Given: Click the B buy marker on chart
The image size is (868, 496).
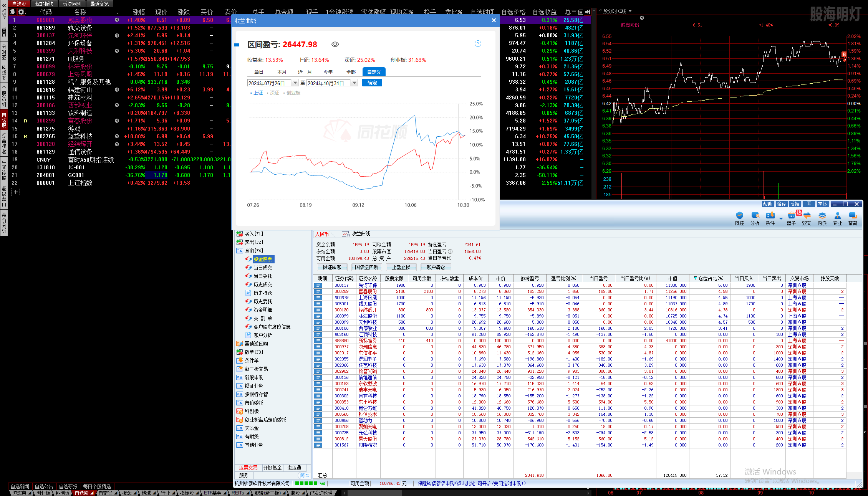Looking at the screenshot, I should coord(844,55).
